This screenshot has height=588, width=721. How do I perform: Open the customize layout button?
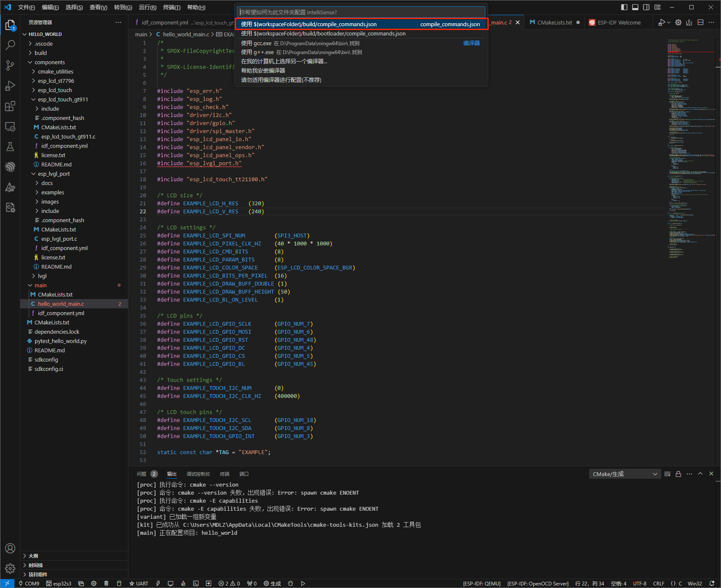(x=658, y=7)
